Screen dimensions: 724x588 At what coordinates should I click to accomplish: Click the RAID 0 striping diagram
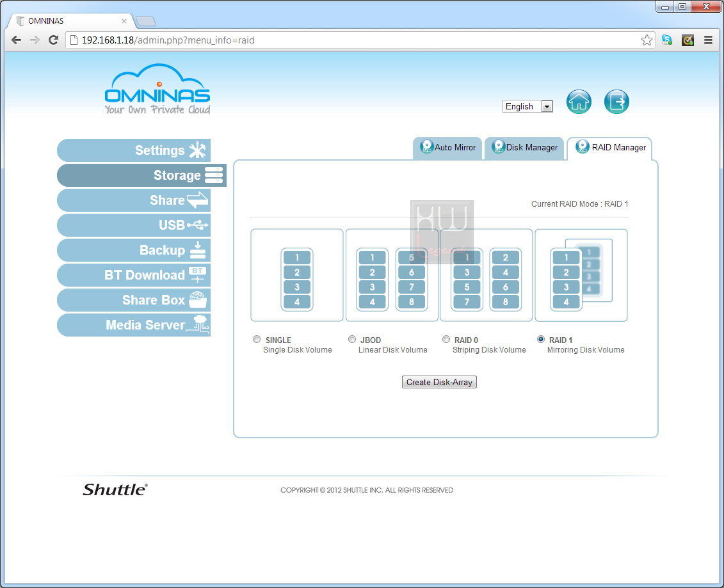tap(487, 275)
